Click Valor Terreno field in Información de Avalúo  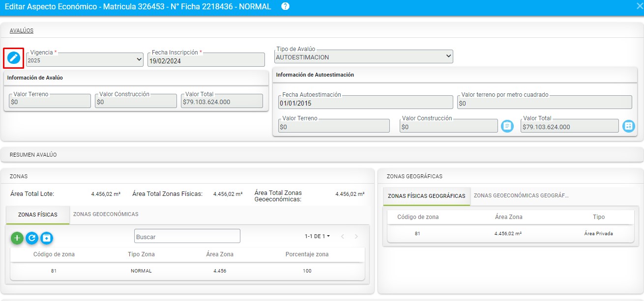pos(50,101)
